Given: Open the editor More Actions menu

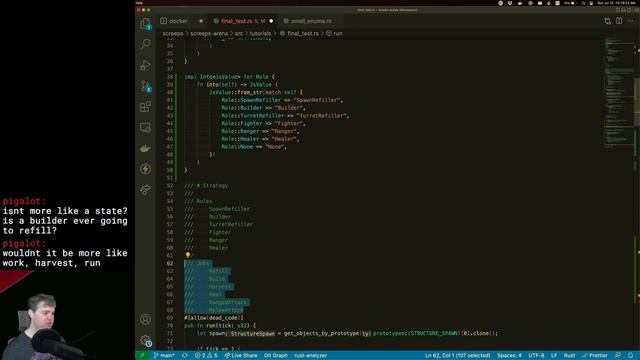Looking at the screenshot, I should [631, 21].
